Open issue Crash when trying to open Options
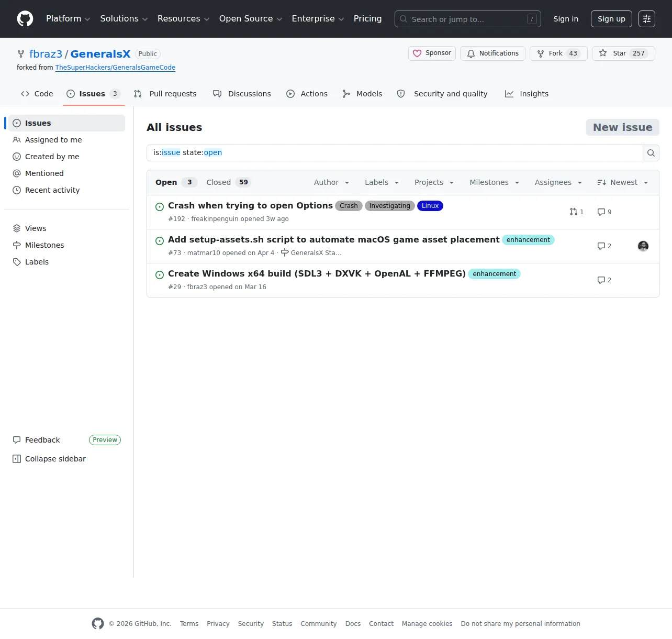The width and height of the screenshot is (672, 639). [250, 206]
